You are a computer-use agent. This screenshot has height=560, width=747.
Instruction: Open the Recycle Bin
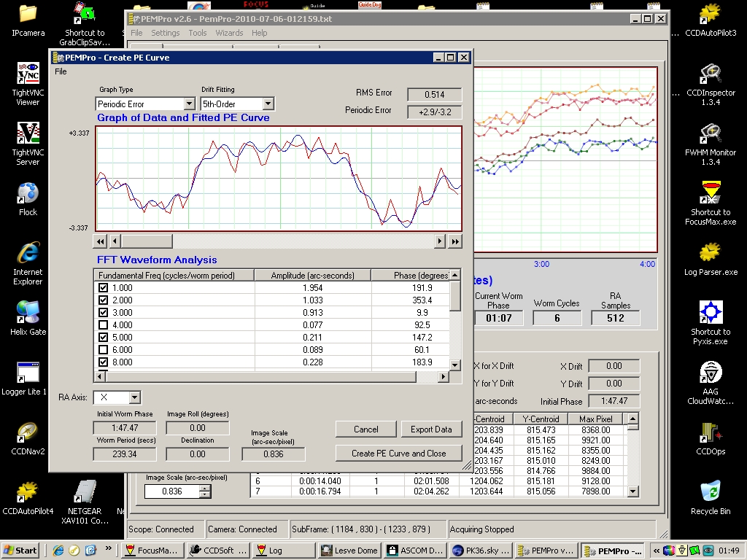710,492
